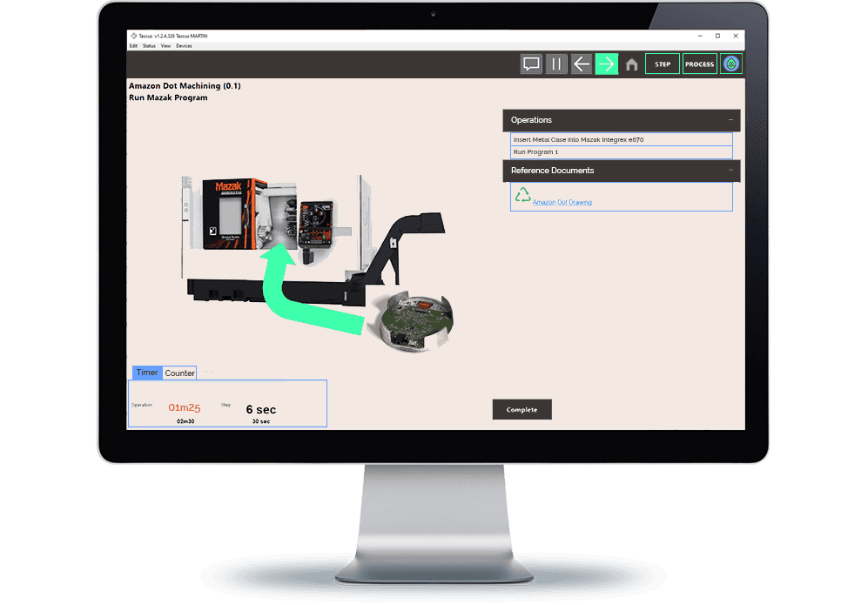Switch to the Timer tab
The height and width of the screenshot is (605, 868).
tap(147, 373)
